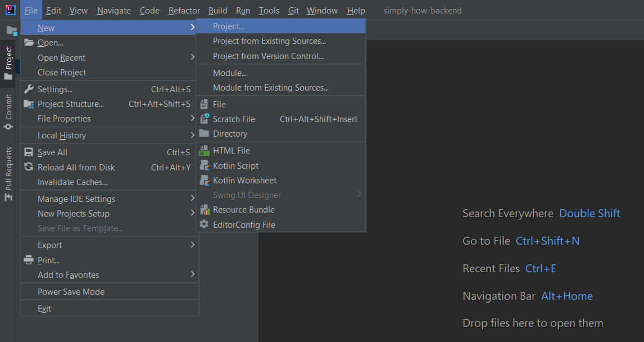Click the Settings wrench icon
Screen dimensions: 644x342
point(29,89)
